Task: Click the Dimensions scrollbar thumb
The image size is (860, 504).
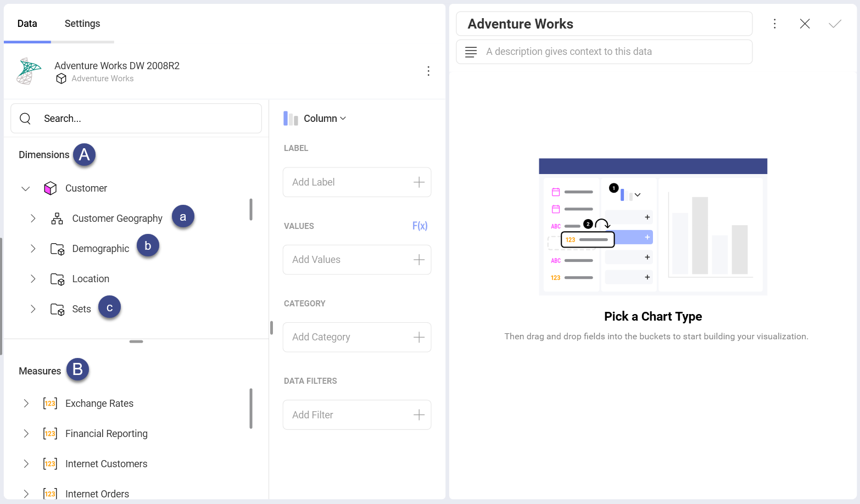Action: pyautogui.click(x=251, y=209)
